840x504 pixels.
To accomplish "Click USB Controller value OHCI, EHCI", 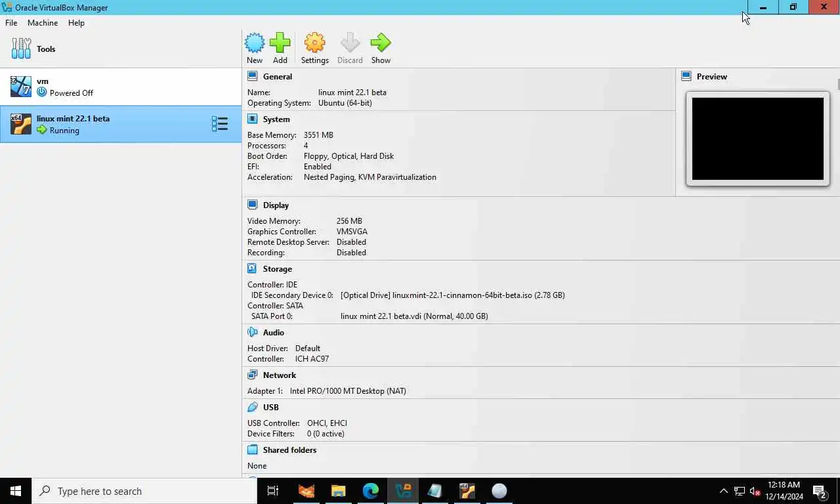I will 327,423.
